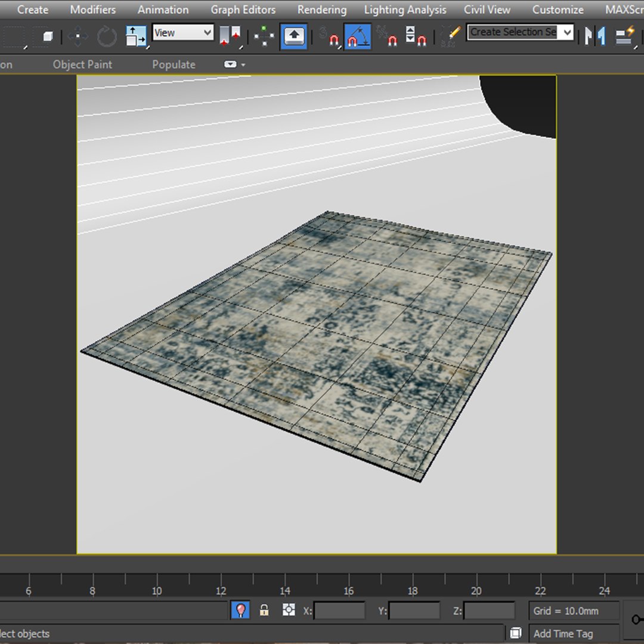
Task: Activate the Select and Scale tool
Action: (136, 36)
